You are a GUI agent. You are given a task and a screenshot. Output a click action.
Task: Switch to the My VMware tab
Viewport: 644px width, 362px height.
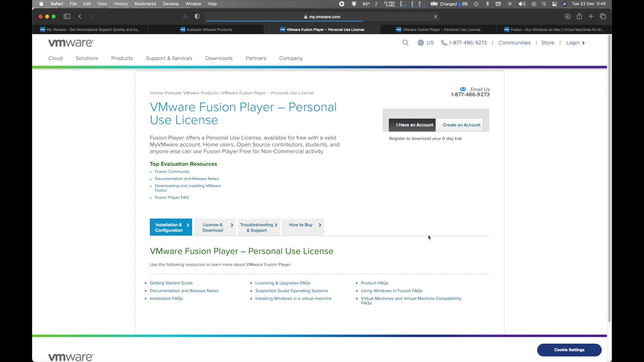coord(90,30)
